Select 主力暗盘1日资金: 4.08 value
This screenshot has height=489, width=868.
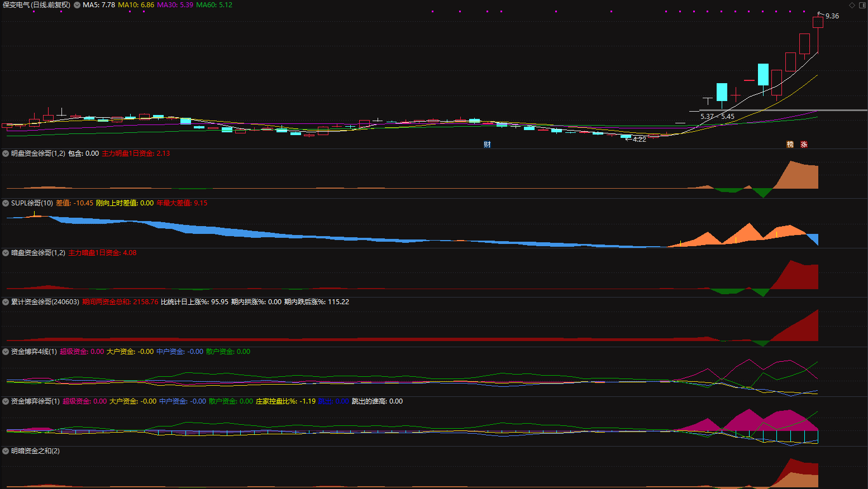coord(102,253)
